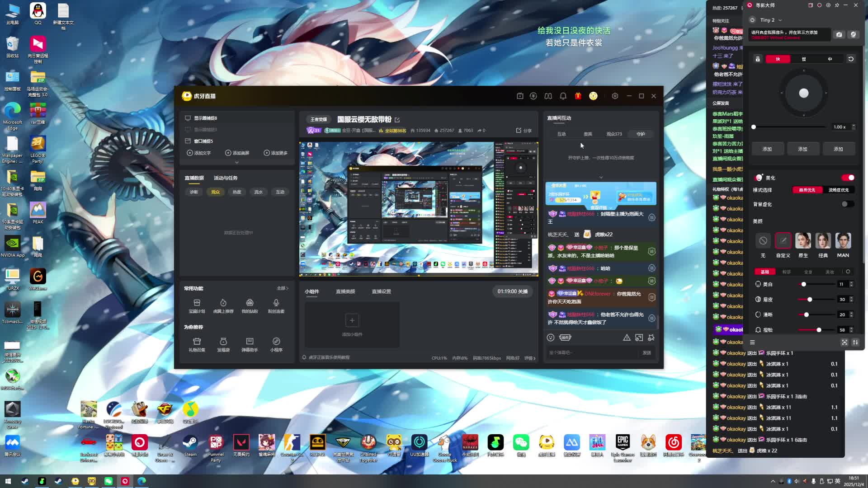Screen dimensions: 868x488
Task: Open Huya settings hexagon icon
Action: (x=615, y=96)
